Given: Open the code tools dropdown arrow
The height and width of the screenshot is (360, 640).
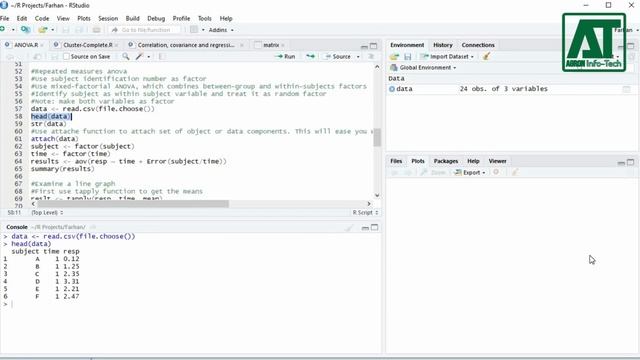Looking at the screenshot, I should [149, 57].
